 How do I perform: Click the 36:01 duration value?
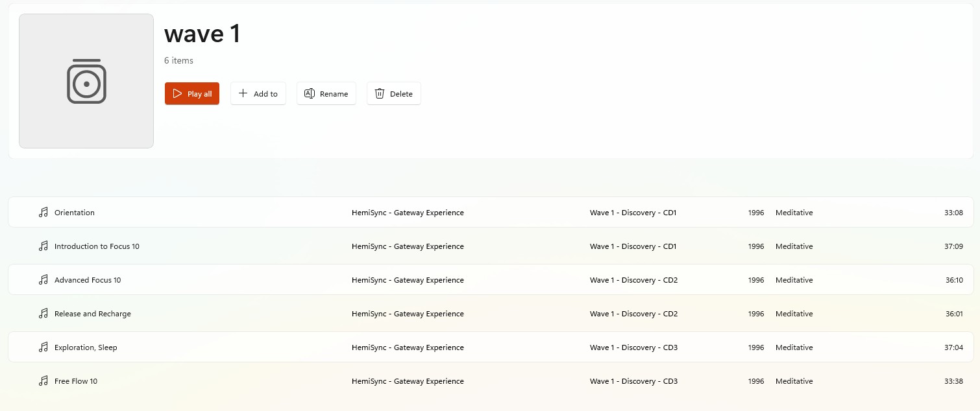coord(954,314)
